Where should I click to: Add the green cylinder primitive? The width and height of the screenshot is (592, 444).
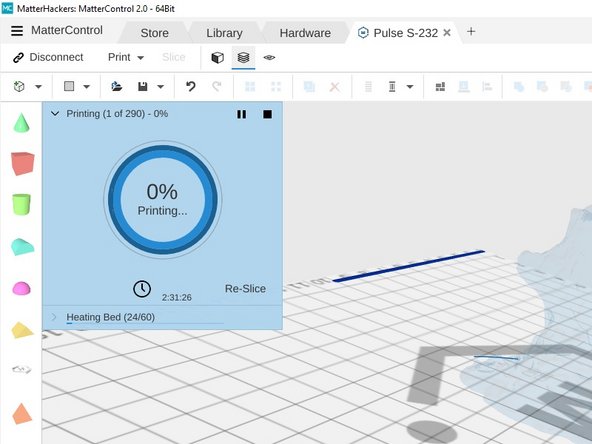pyautogui.click(x=21, y=205)
